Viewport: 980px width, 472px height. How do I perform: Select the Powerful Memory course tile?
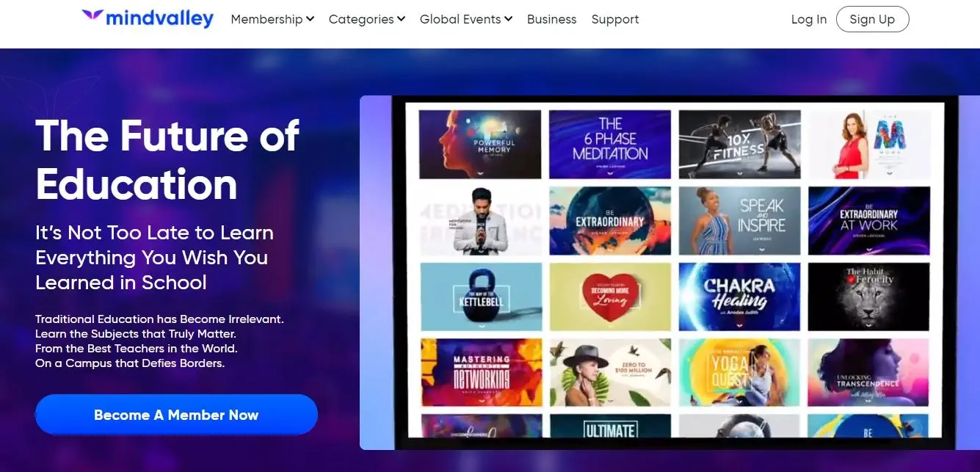point(480,144)
